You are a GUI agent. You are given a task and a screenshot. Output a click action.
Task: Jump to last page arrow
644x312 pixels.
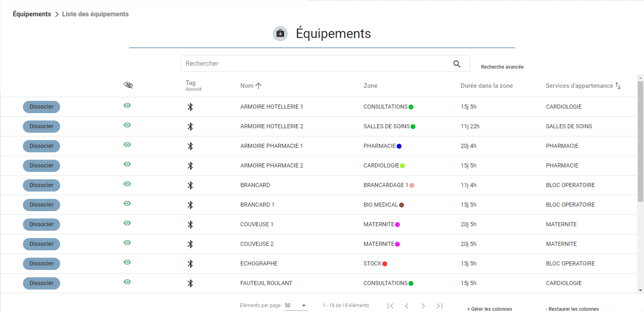pos(440,306)
